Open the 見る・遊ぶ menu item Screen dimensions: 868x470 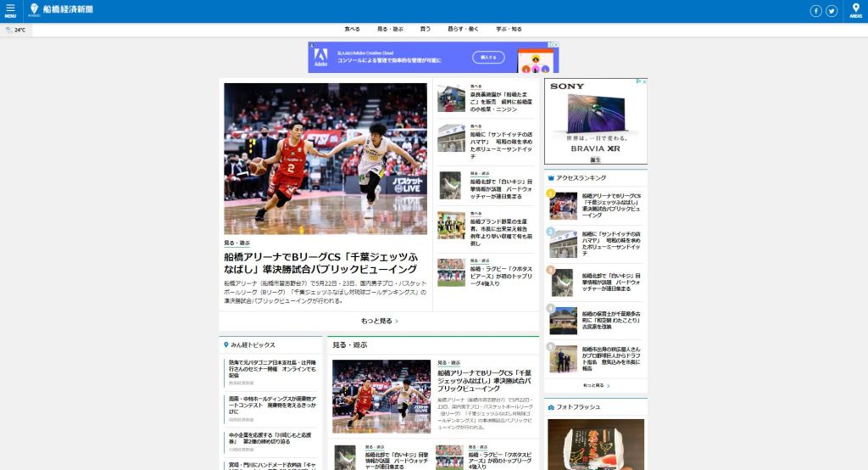click(389, 29)
